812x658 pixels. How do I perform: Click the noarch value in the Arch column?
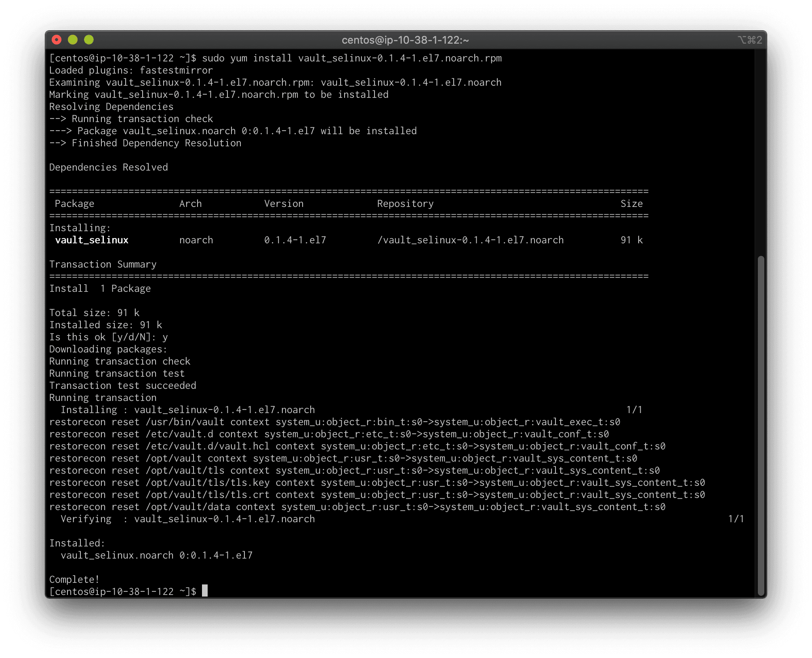click(196, 240)
